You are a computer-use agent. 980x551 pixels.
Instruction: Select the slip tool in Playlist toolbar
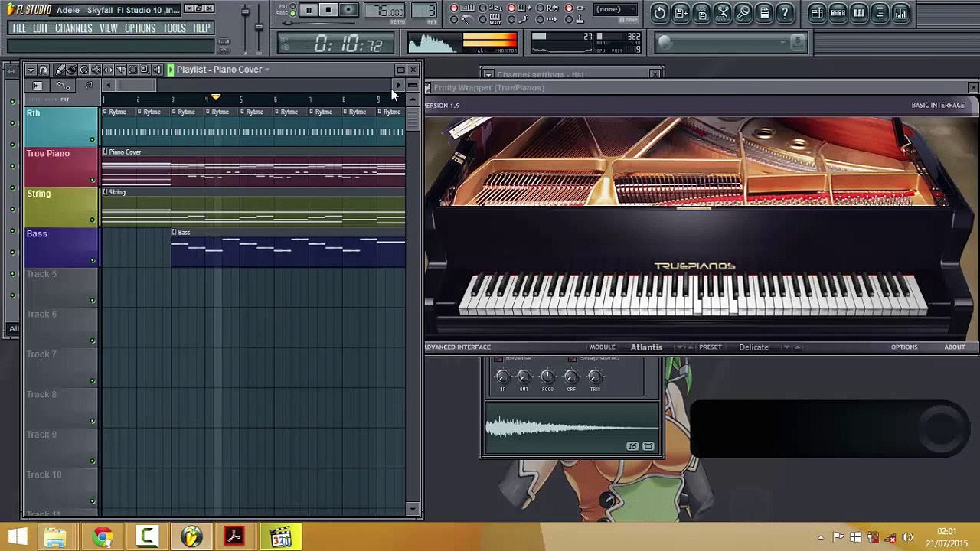[x=109, y=70]
